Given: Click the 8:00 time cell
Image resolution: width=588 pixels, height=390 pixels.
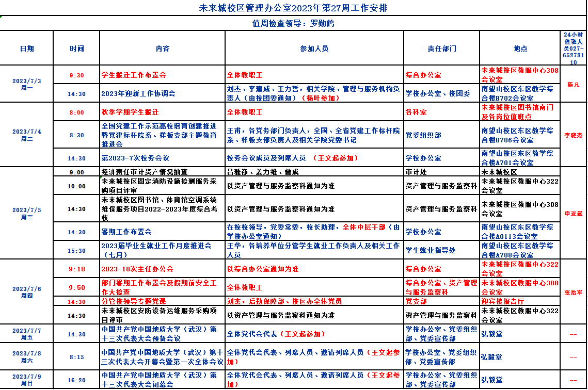Looking at the screenshot, I should (76, 112).
